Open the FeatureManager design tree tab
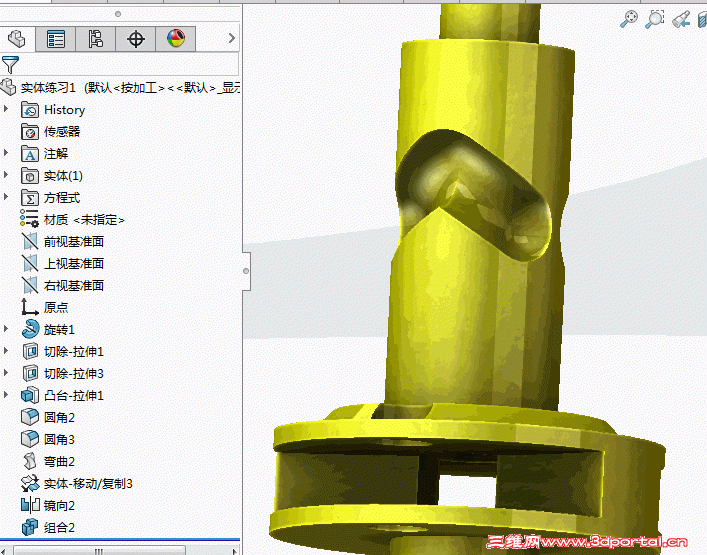 (17, 39)
